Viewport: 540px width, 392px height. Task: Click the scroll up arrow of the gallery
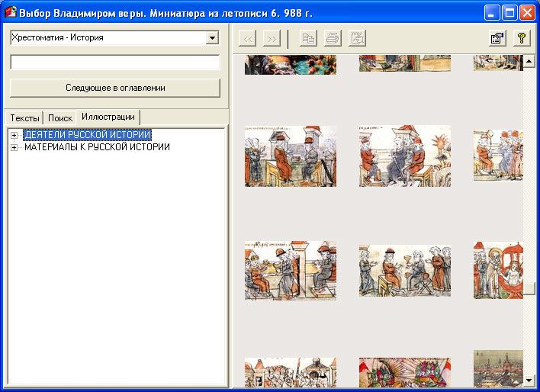(529, 61)
